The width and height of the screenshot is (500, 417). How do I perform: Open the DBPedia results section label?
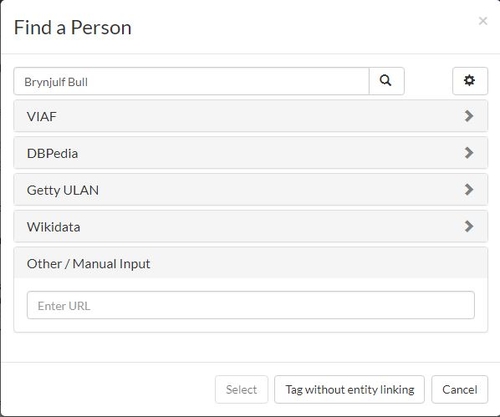52,153
